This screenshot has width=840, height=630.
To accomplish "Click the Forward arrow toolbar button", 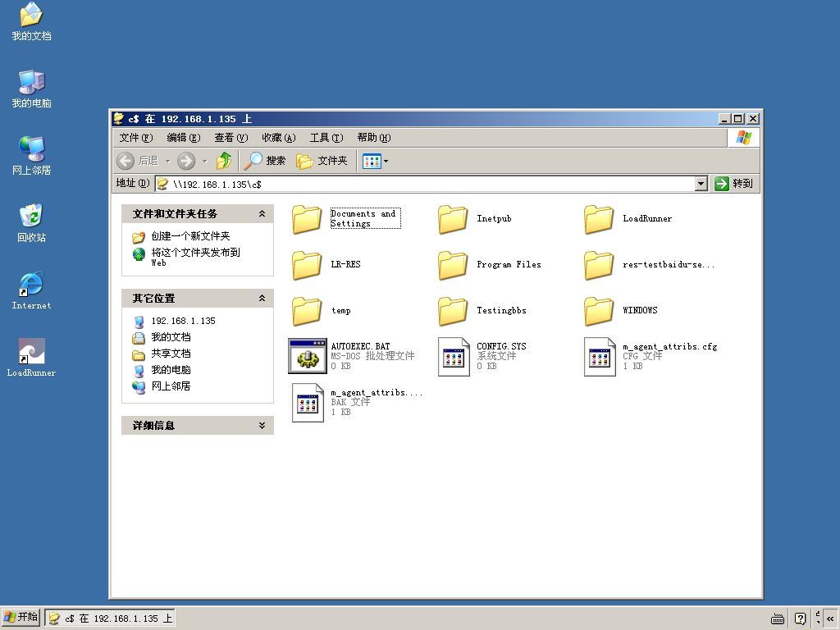I will point(186,160).
